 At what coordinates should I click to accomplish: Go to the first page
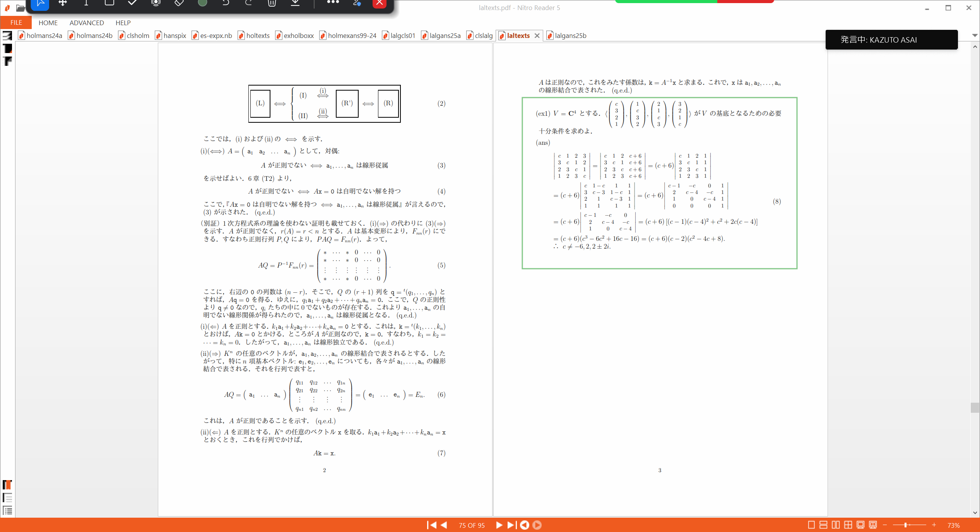(431, 525)
